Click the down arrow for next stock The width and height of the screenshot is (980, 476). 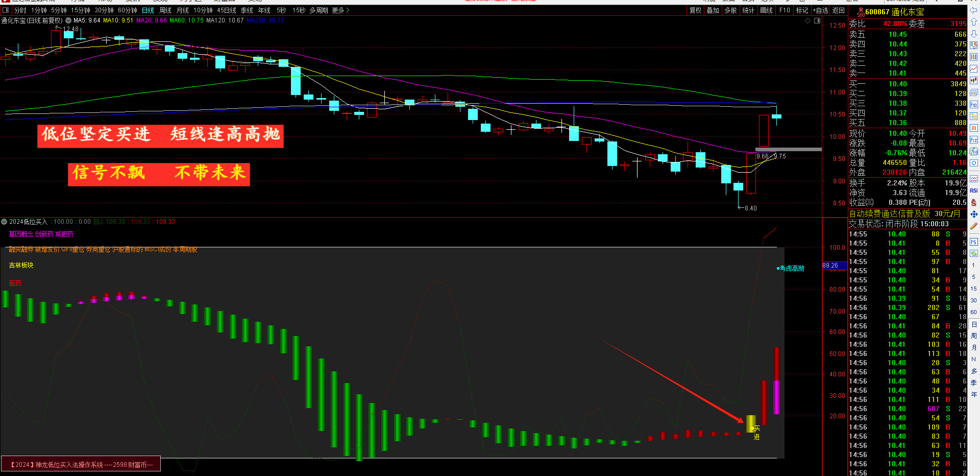pos(974,34)
